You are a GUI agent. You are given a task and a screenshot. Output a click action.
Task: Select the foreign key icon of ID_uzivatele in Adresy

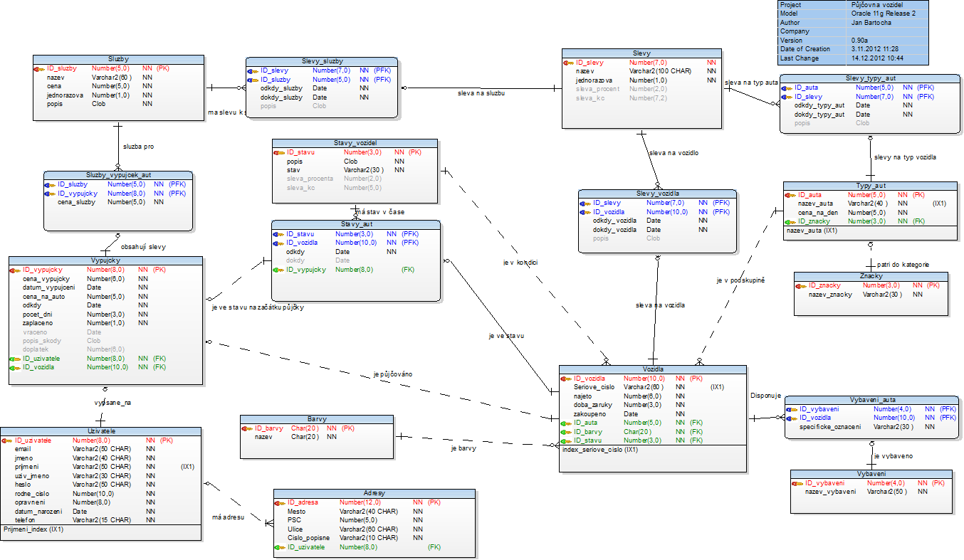pyautogui.click(x=280, y=547)
